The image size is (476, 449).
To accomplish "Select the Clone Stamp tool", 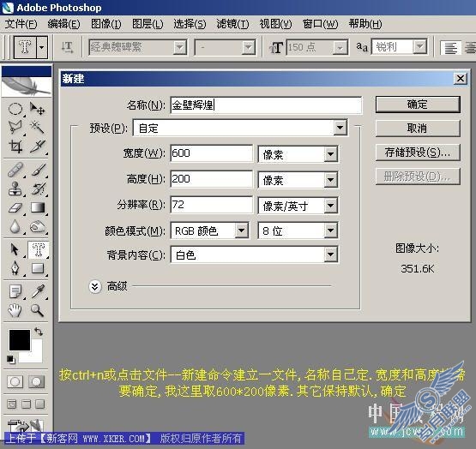I will pyautogui.click(x=15, y=189).
